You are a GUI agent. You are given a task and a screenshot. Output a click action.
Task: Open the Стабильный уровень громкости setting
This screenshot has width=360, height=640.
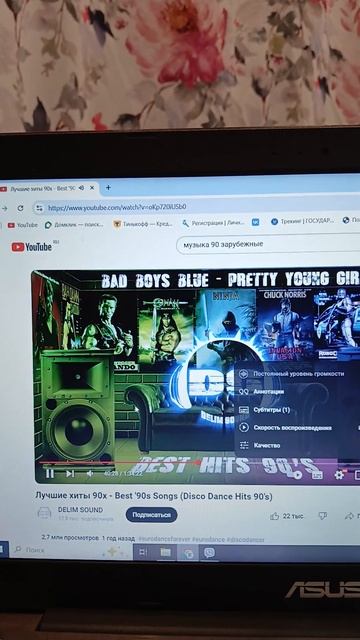(297, 373)
